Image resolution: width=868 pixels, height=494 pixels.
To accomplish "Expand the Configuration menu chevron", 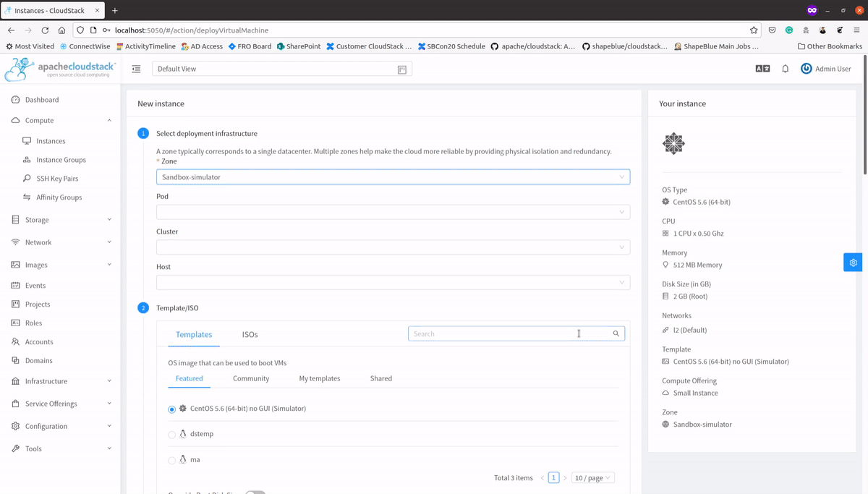I will [x=109, y=426].
